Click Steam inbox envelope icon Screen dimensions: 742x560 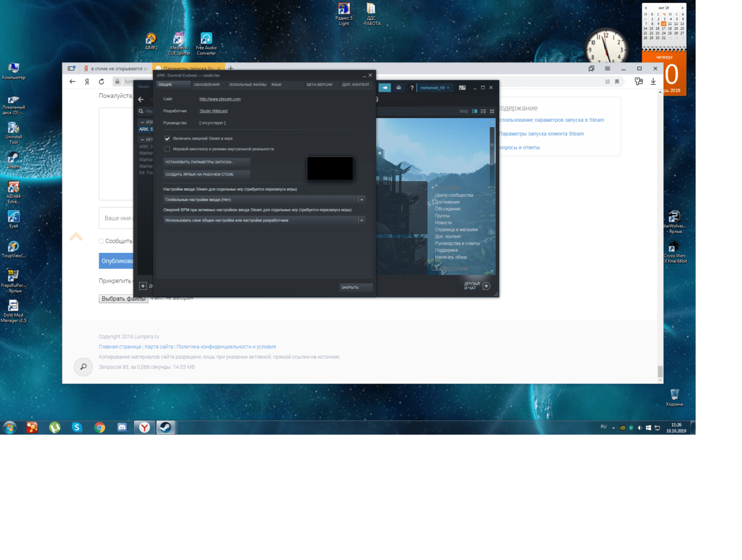click(x=399, y=88)
